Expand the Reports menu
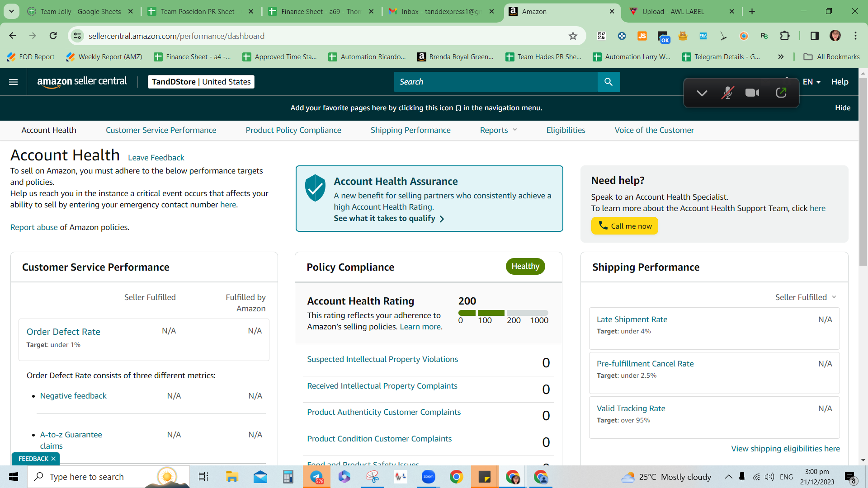Screen dimensions: 868x488 click(x=498, y=130)
